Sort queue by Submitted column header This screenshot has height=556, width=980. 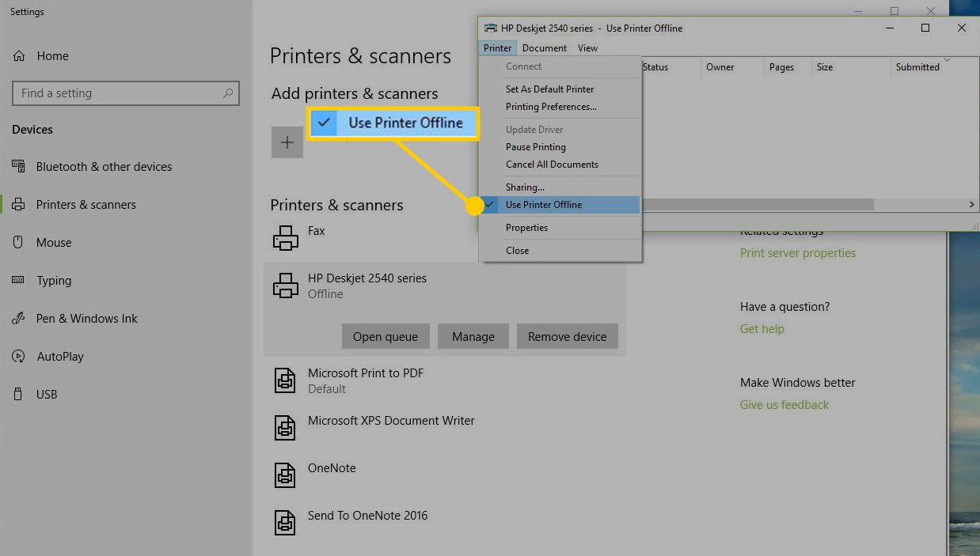[x=917, y=67]
